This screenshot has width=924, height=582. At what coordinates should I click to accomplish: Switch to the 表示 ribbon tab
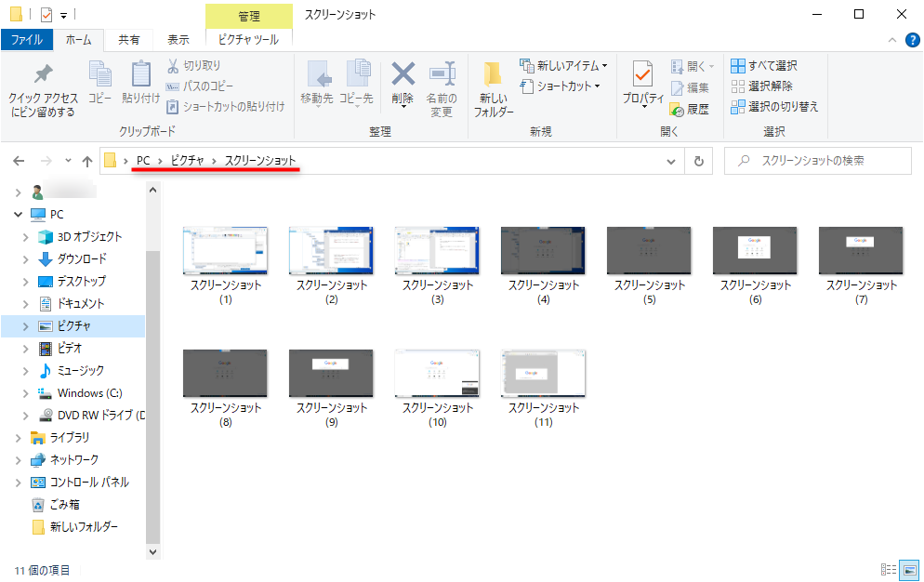coord(178,40)
